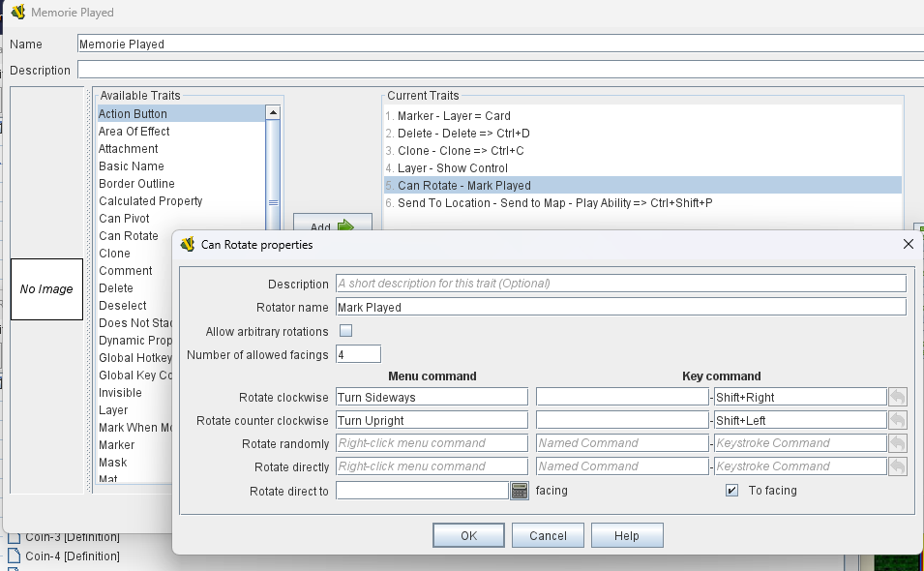Click the piece Description field
The width and height of the screenshot is (924, 571).
point(500,70)
